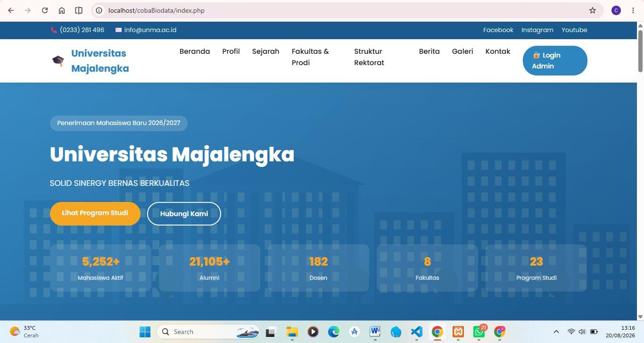
Task: Open WhatsApp from the taskbar
Action: (479, 332)
